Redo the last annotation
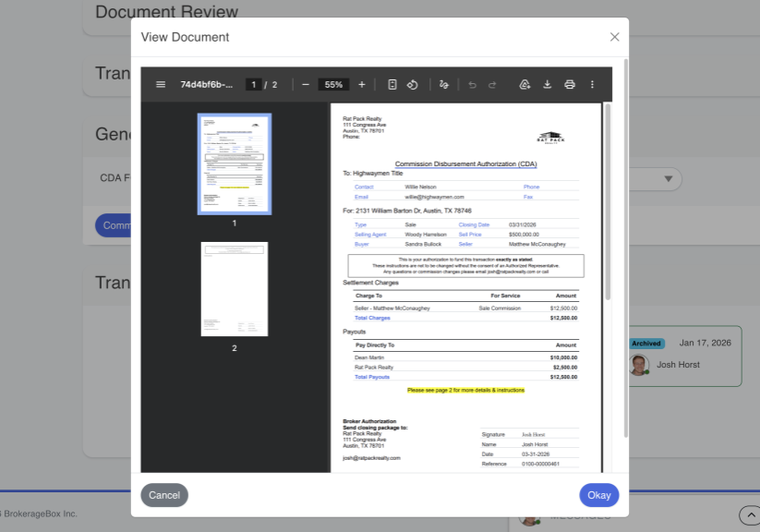Viewport: 760px width, 532px height. tap(492, 84)
